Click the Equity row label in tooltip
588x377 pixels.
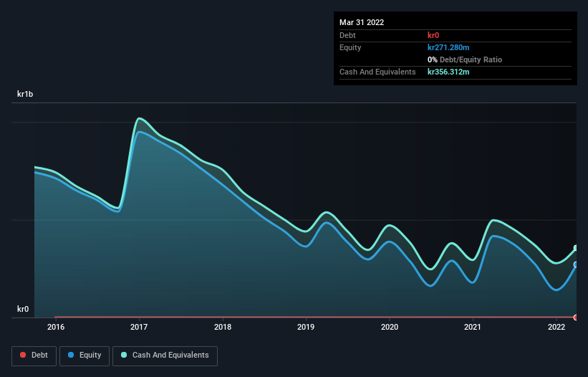point(350,47)
